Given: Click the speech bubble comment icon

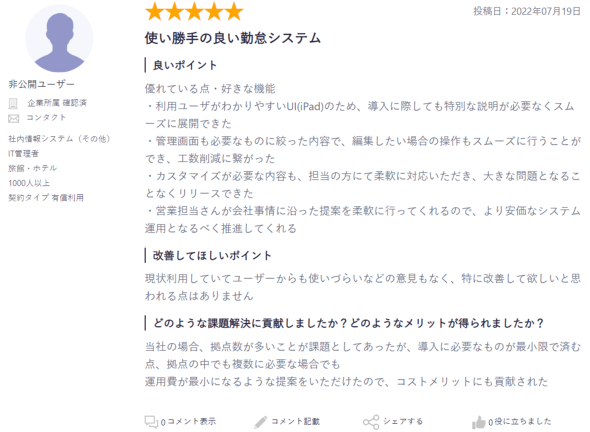Looking at the screenshot, I should pos(151,422).
